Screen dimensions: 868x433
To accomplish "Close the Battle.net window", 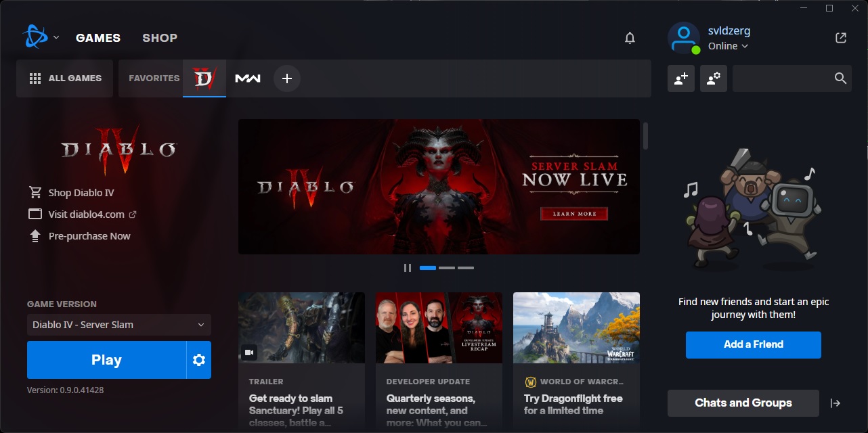I will point(855,8).
